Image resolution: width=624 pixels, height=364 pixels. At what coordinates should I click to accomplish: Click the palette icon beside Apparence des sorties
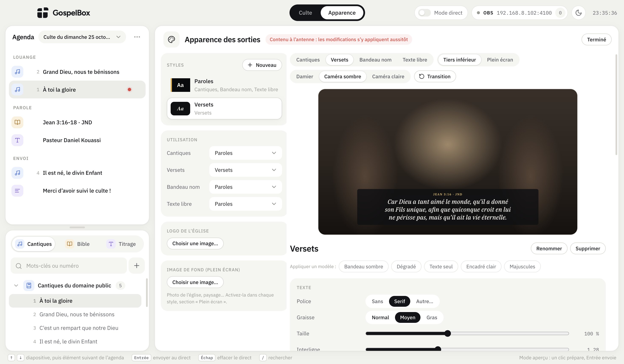click(x=171, y=39)
